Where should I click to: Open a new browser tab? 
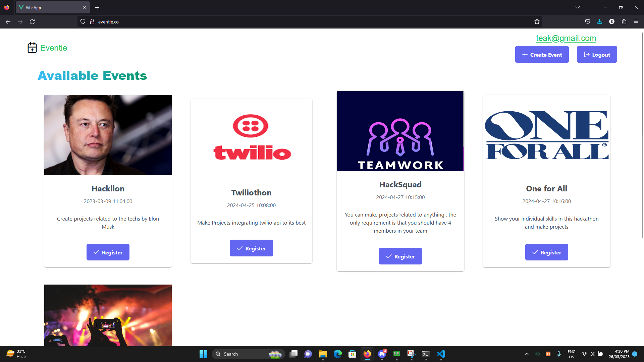point(97,7)
